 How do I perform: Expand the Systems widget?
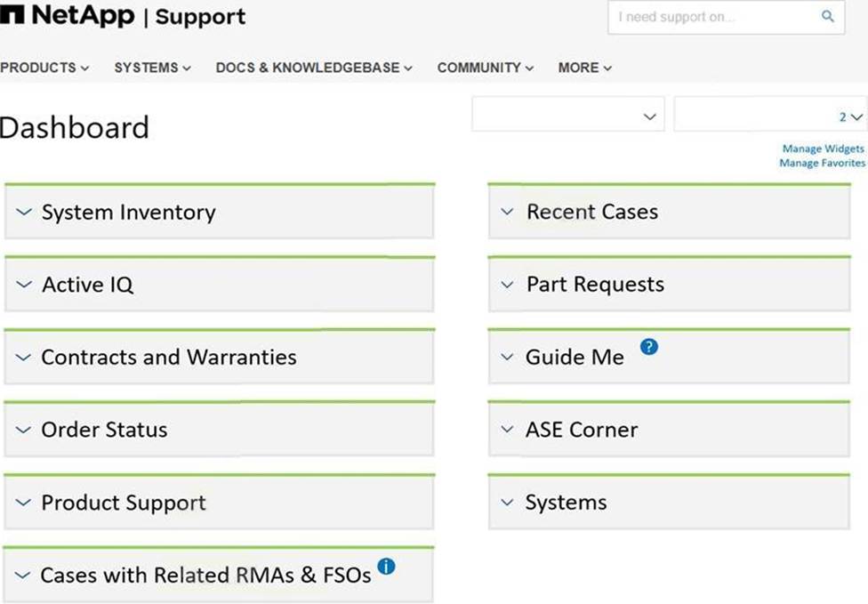(507, 503)
